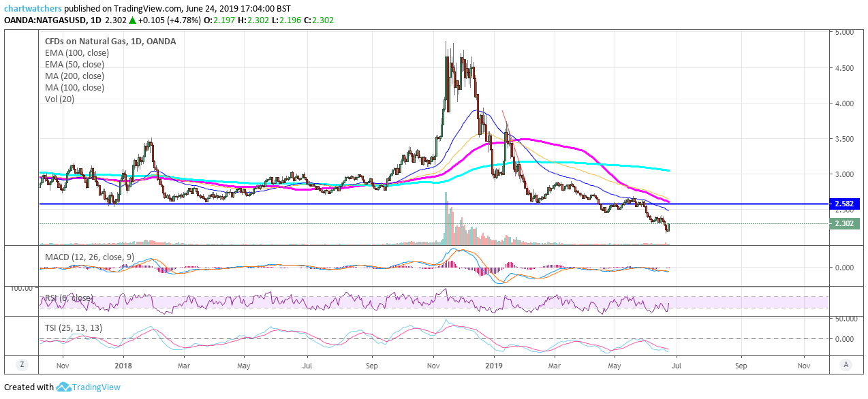Click the 50.000 TSI scale label
This screenshot has height=399, width=868.
coord(845,319)
